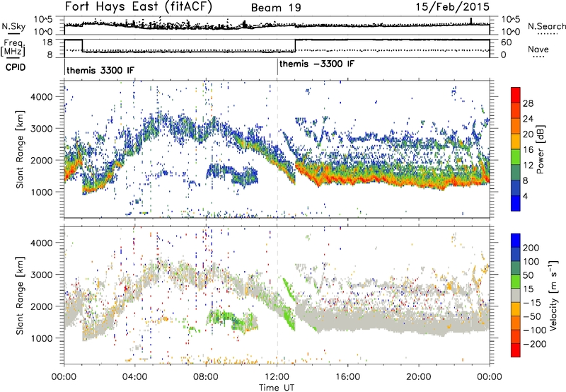The width and height of the screenshot is (566, 392).
Task: Click the 'Slant Range [km]' label of power panel
Action: pos(20,149)
